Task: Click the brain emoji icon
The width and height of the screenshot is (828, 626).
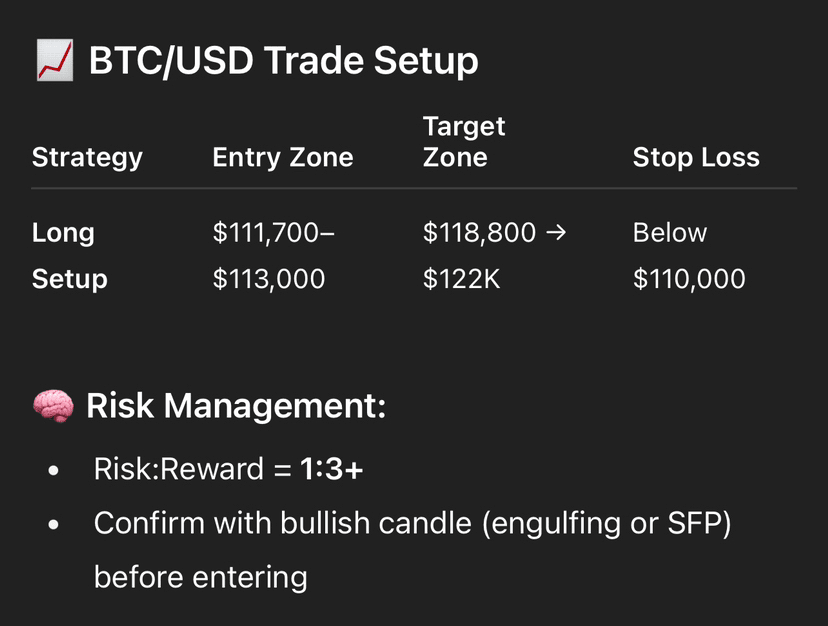Action: tap(53, 406)
